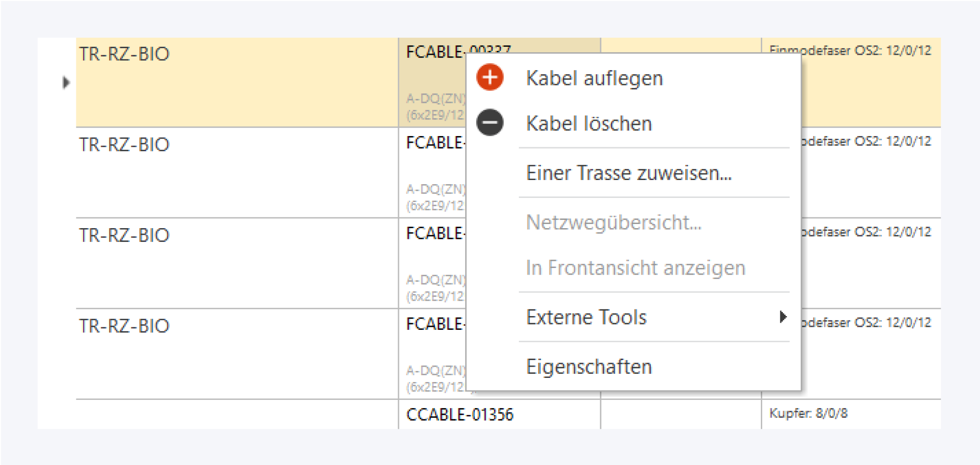Select In Frontansicht anzeigen menu entry

click(635, 268)
